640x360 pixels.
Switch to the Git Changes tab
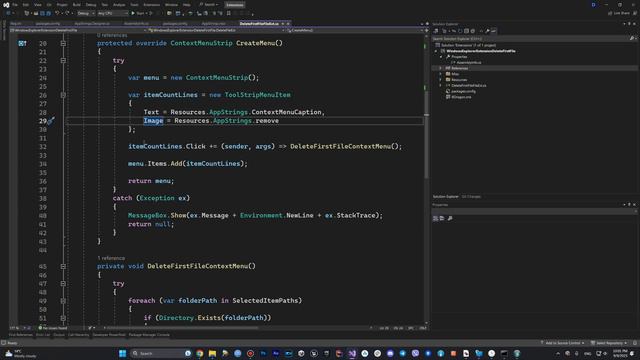coord(471,197)
